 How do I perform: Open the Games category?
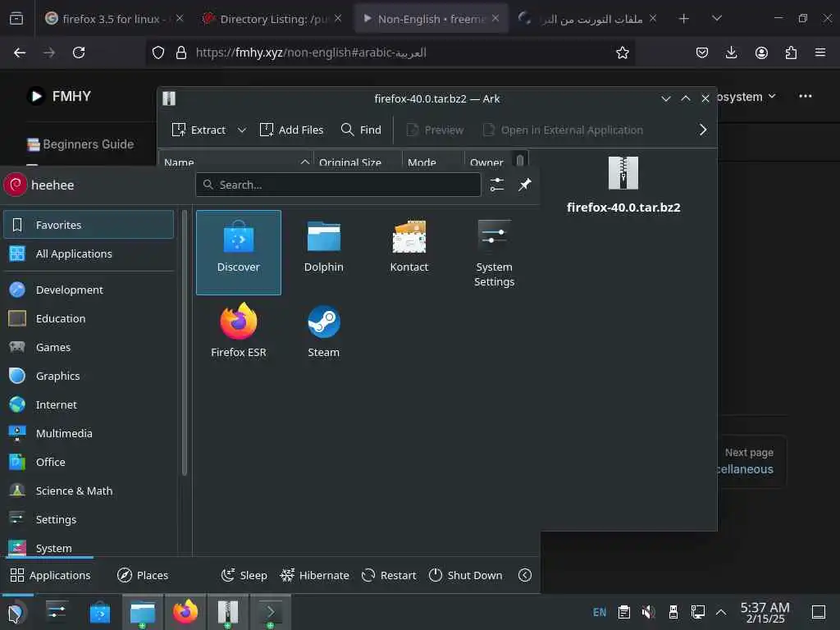pyautogui.click(x=89, y=347)
